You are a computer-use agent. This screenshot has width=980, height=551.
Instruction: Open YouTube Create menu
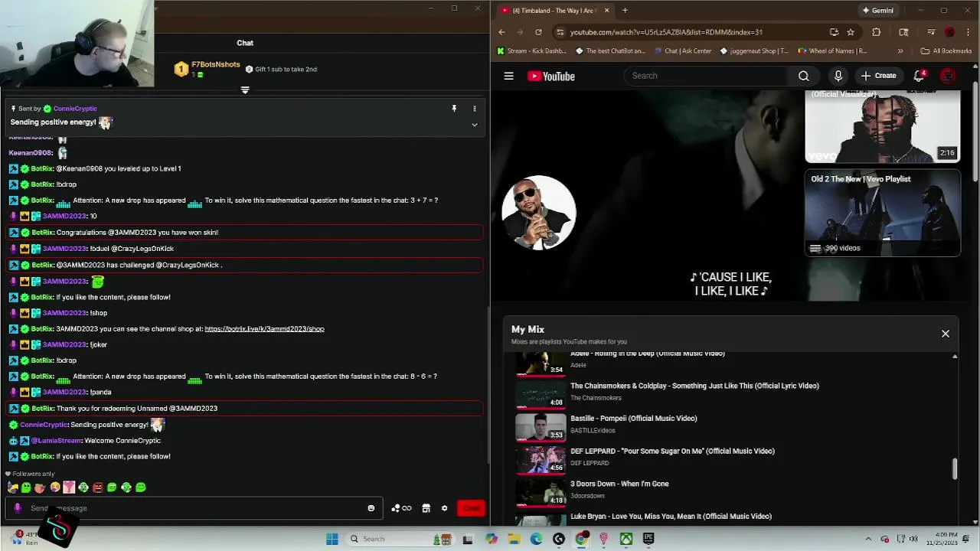click(x=878, y=76)
